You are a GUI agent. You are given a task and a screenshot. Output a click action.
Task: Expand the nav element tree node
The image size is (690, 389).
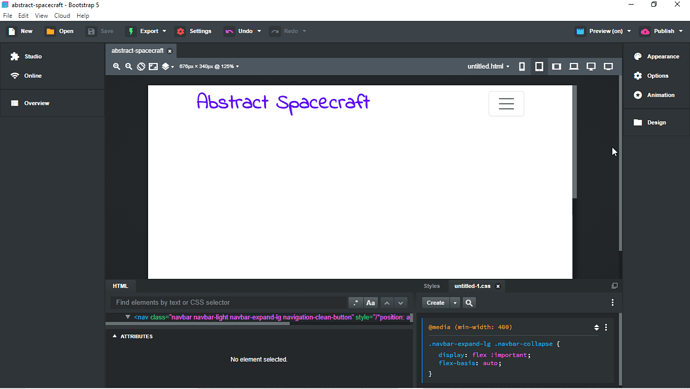coord(128,317)
